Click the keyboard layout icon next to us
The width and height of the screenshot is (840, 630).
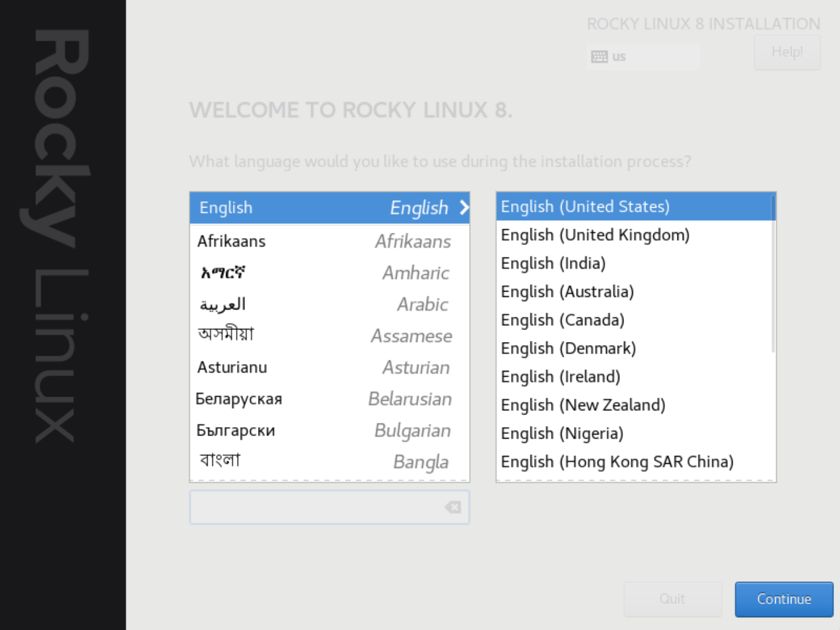(599, 56)
